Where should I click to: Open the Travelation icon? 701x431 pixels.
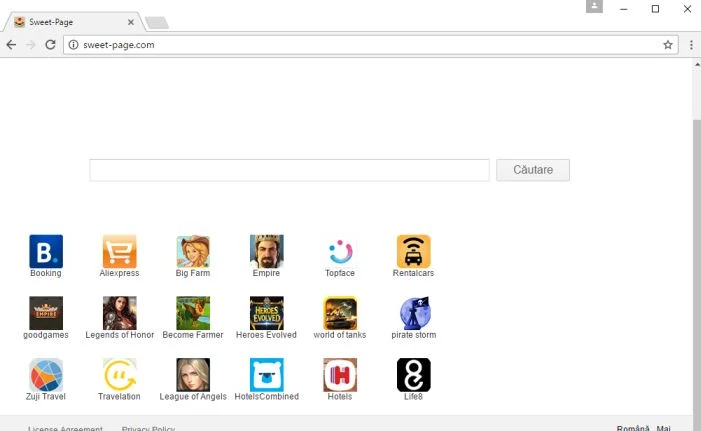(119, 375)
